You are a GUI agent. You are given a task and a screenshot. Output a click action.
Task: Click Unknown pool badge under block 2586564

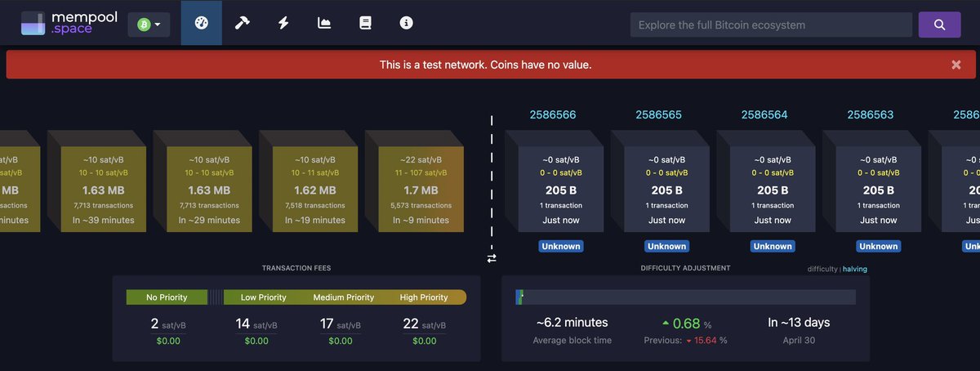[773, 246]
